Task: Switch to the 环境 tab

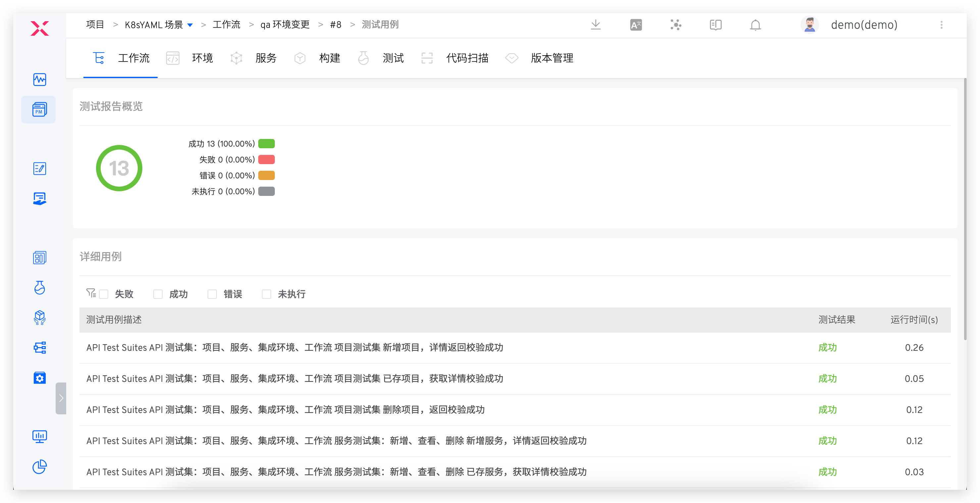Action: 202,58
